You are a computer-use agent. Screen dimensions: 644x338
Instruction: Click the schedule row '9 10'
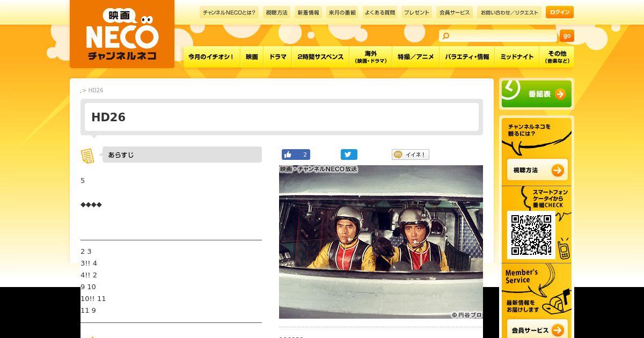[x=88, y=286]
